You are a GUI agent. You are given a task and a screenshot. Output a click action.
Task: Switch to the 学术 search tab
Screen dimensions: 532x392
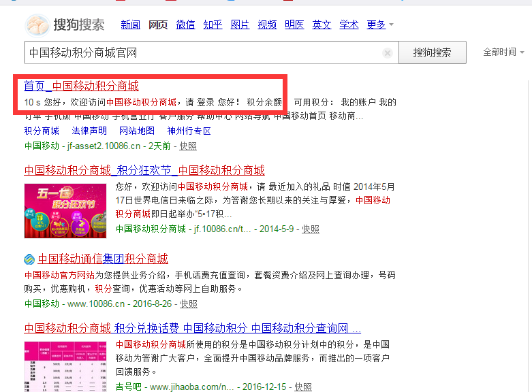pos(349,24)
